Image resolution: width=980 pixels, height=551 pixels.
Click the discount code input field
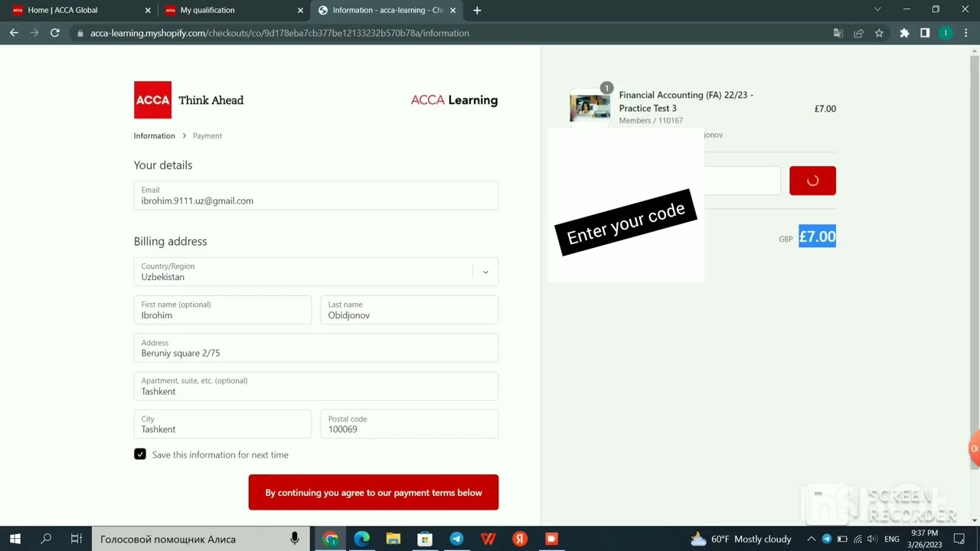click(x=742, y=181)
